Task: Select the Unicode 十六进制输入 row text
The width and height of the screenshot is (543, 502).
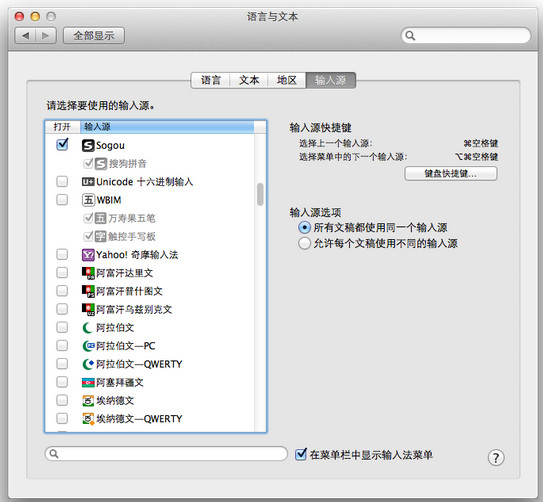Action: point(144,182)
